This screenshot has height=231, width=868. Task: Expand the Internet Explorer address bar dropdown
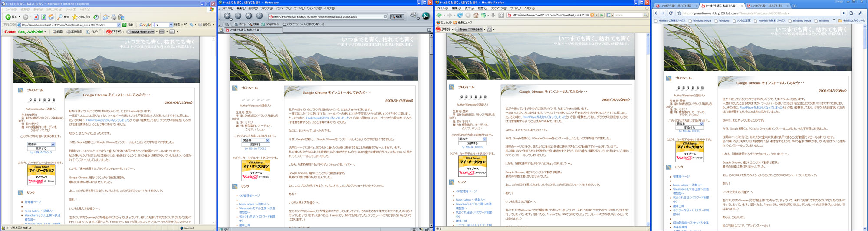pos(118,25)
